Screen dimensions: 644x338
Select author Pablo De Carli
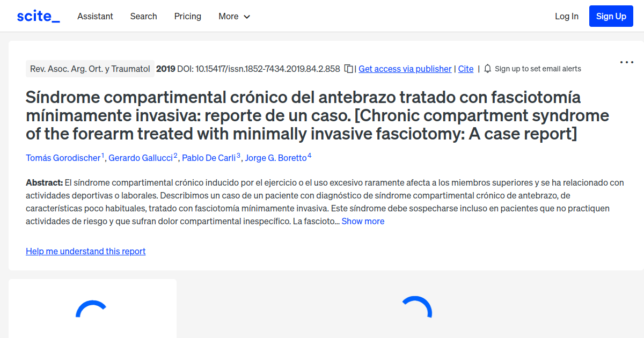208,158
